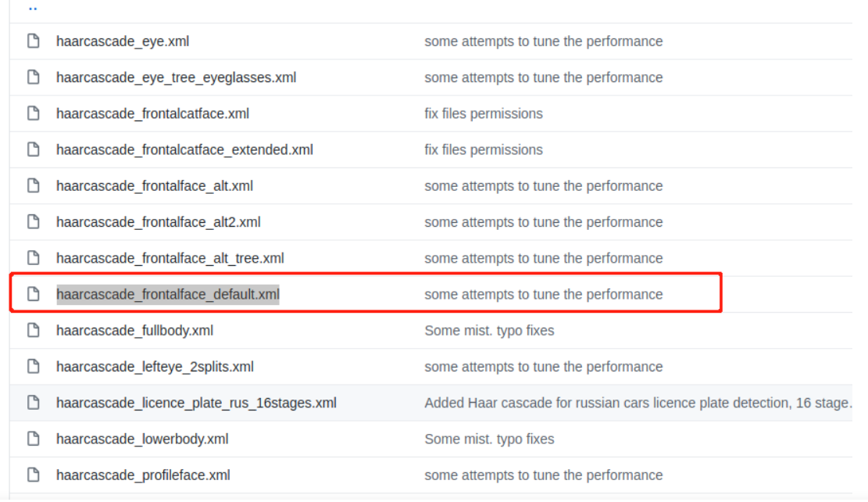Open haarcascade_frontalface_default.xml file
868x502 pixels.
168,294
